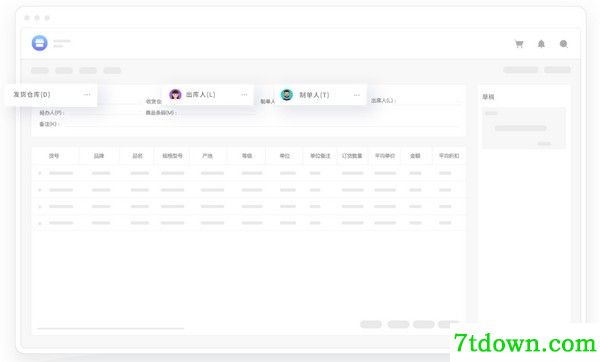
Task: Open the notification bell icon
Action: tap(541, 44)
